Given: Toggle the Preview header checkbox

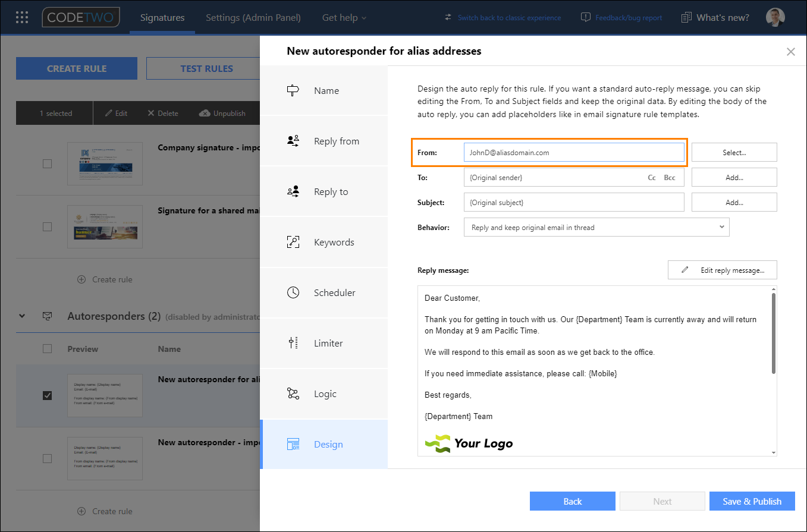Looking at the screenshot, I should [47, 349].
